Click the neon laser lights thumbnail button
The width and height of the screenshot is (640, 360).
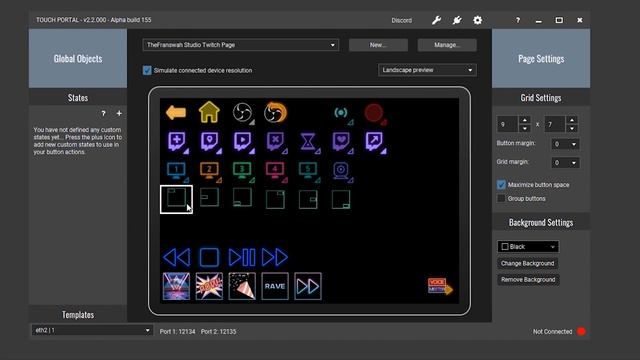click(x=176, y=286)
